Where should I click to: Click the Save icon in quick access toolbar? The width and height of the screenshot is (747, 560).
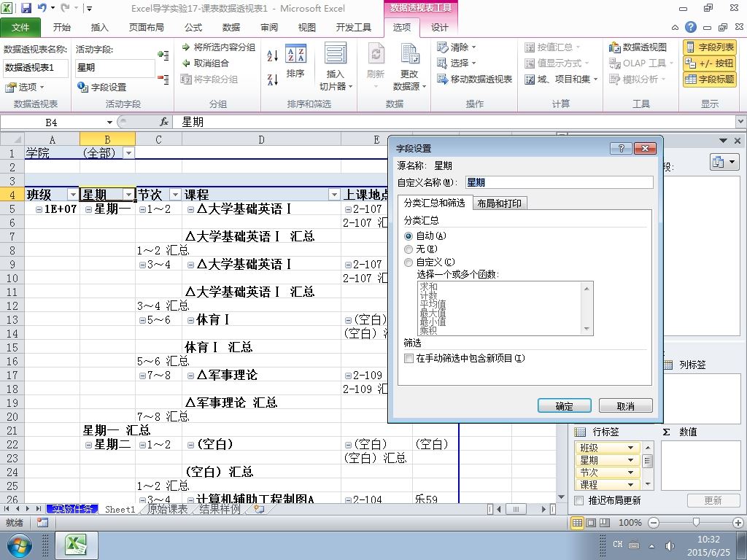(26, 7)
